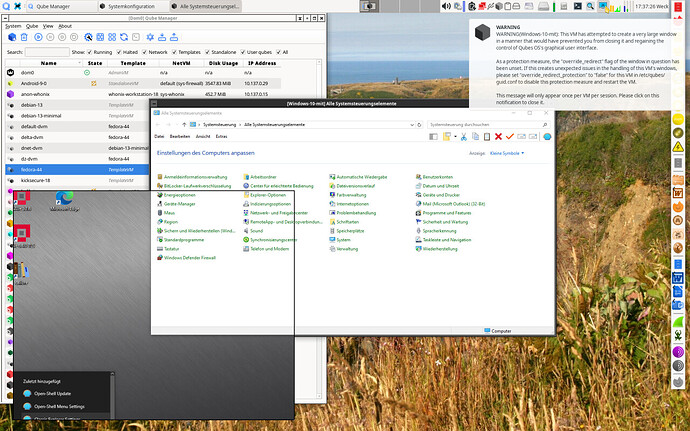The image size is (690, 431).
Task: Select the kicksecure-18 qube row
Action: 77,181
